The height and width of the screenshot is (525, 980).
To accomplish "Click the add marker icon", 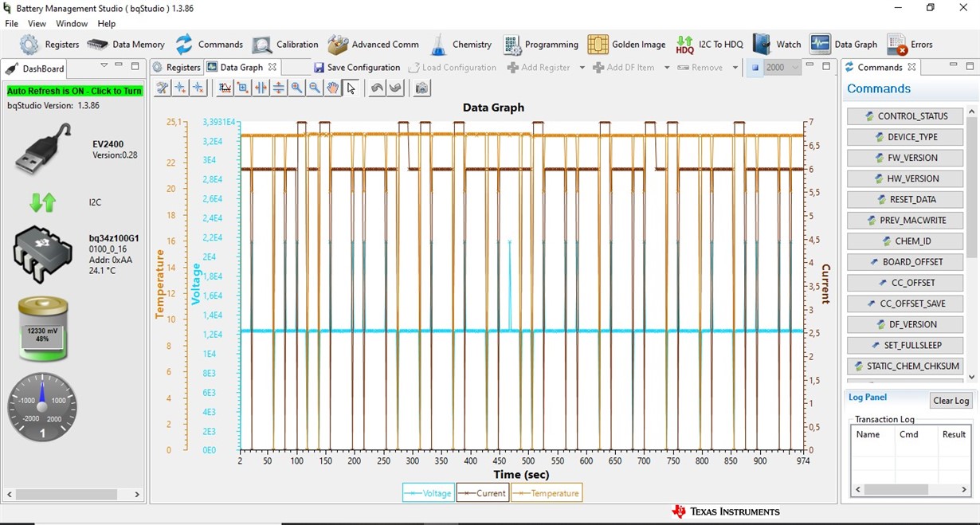I will pos(180,88).
